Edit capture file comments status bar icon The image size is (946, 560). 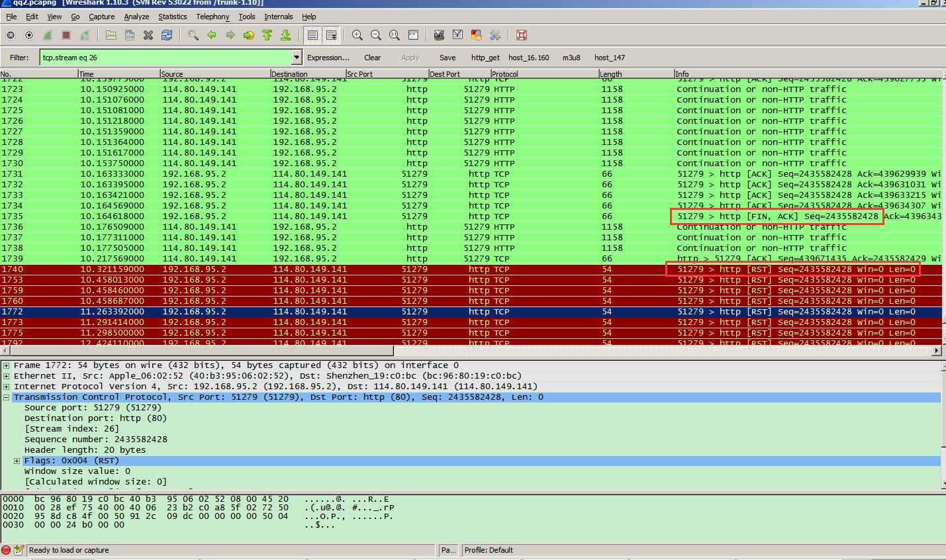(x=19, y=550)
